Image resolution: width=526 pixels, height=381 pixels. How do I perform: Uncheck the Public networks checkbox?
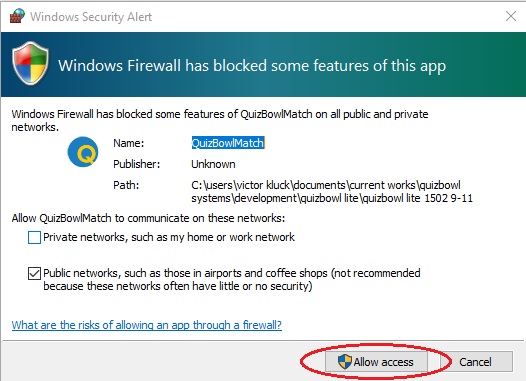34,273
